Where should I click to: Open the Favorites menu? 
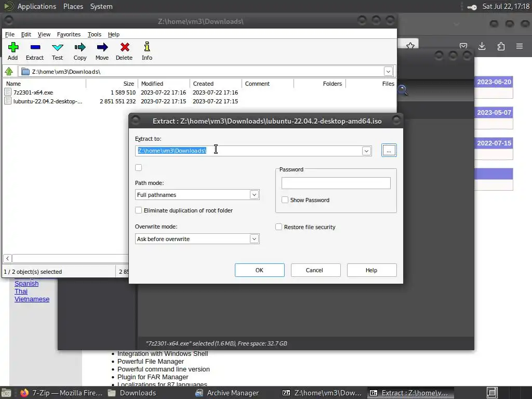click(x=69, y=34)
